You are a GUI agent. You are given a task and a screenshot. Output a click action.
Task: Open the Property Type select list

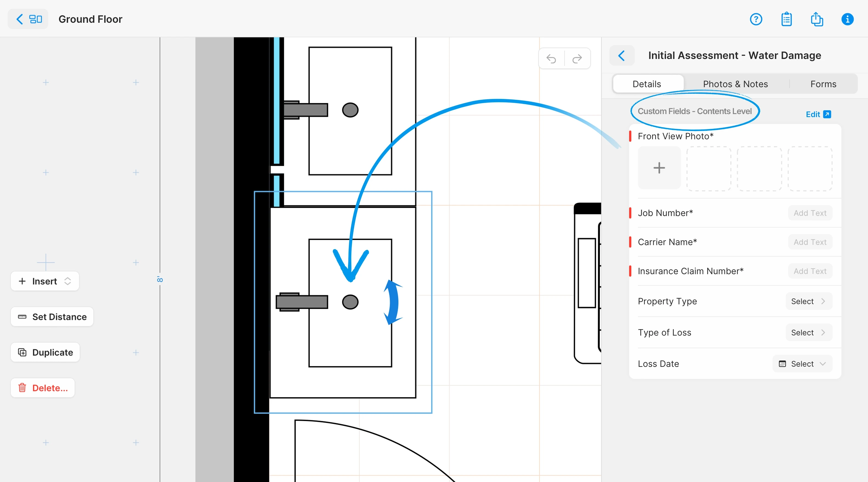809,301
